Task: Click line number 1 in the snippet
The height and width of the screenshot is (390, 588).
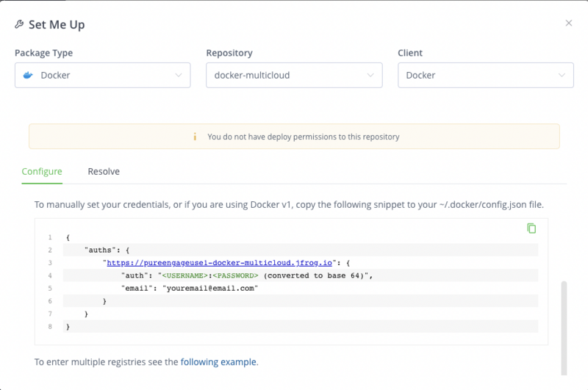Action: coord(50,237)
